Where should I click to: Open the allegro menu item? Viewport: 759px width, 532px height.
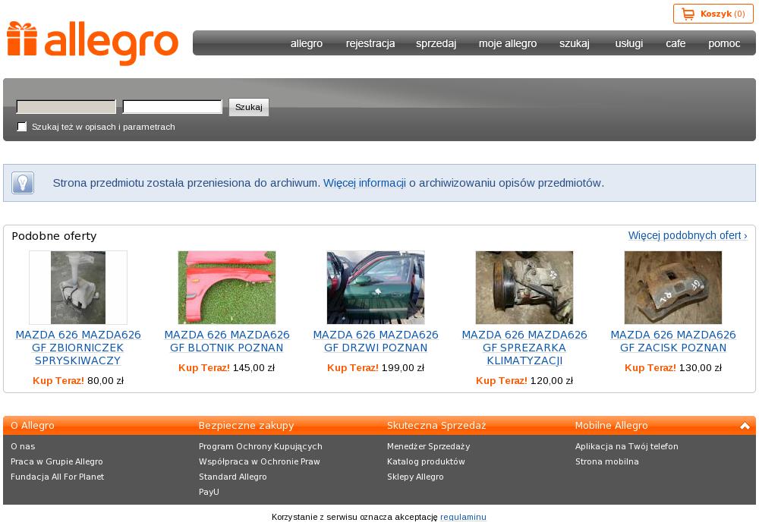click(307, 43)
